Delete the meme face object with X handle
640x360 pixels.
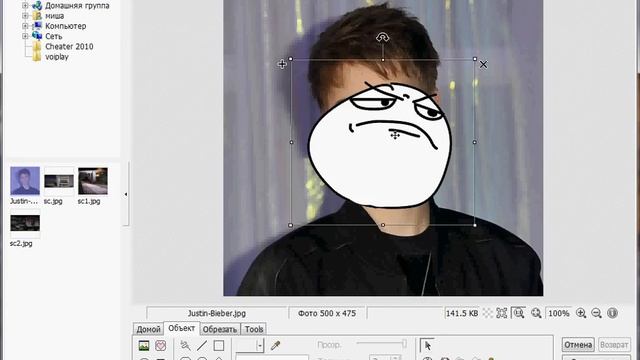point(483,64)
